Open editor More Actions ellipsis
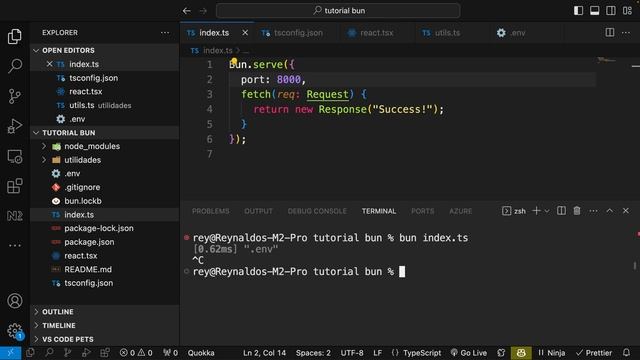Screen dimensions: 640x360 click(x=626, y=33)
